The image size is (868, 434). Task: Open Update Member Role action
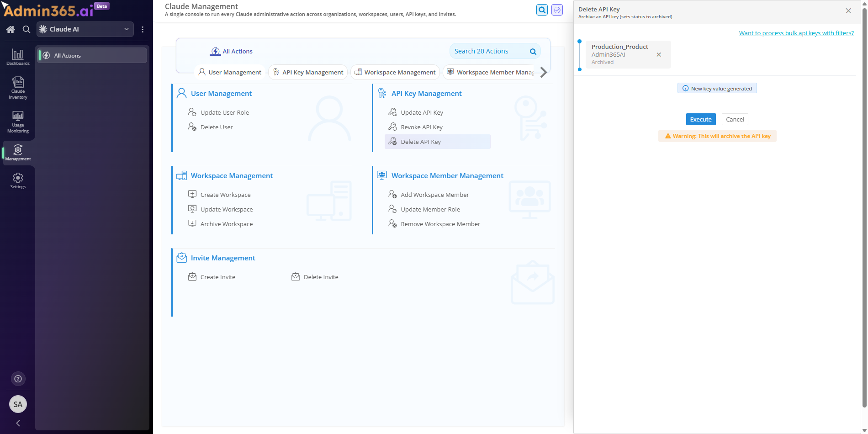coord(424,209)
